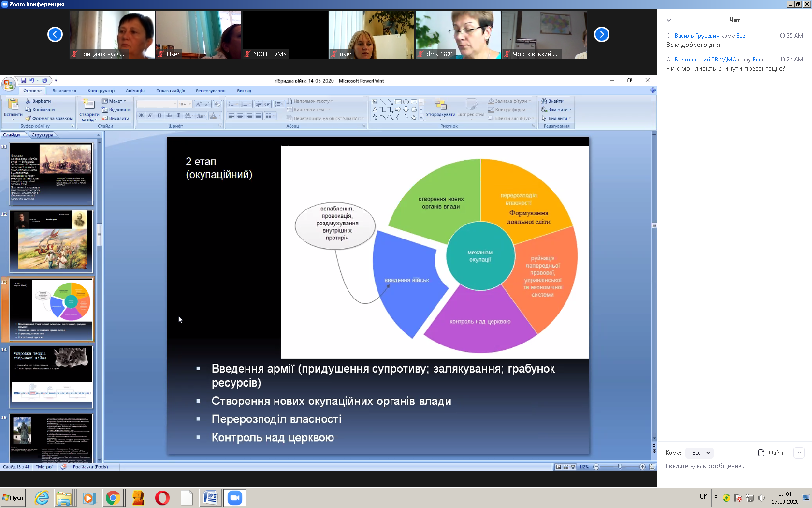
Task: Expand the shapes gallery more arrow
Action: [x=421, y=118]
